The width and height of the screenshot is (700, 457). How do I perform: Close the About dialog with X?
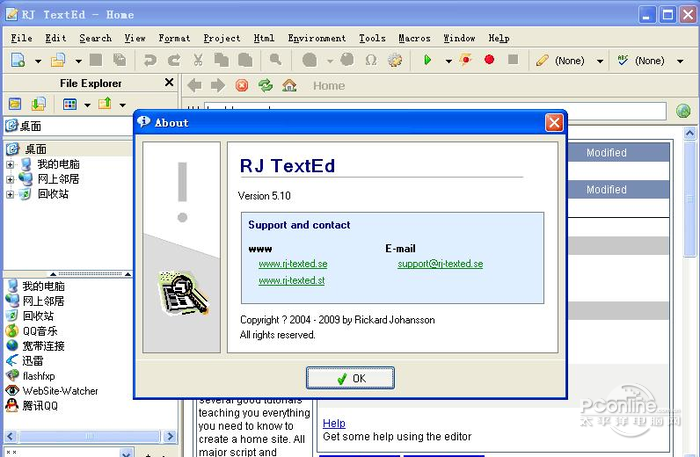(554, 122)
